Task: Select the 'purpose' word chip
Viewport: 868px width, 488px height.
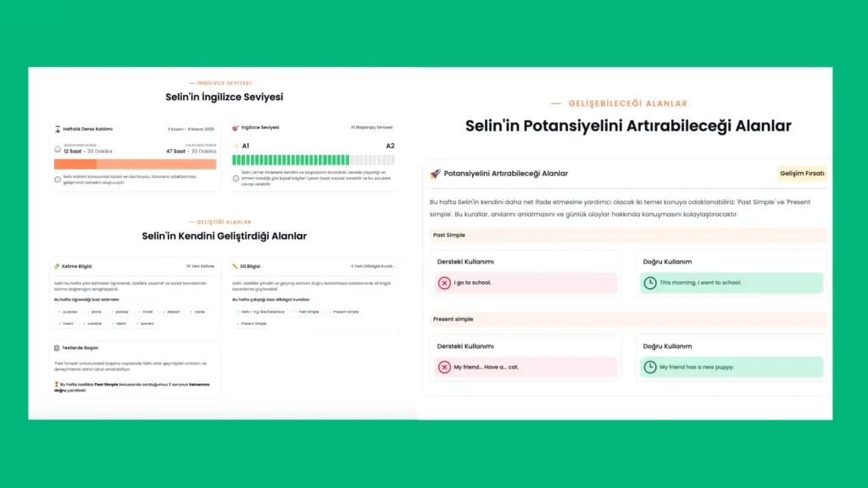Action: click(68, 312)
